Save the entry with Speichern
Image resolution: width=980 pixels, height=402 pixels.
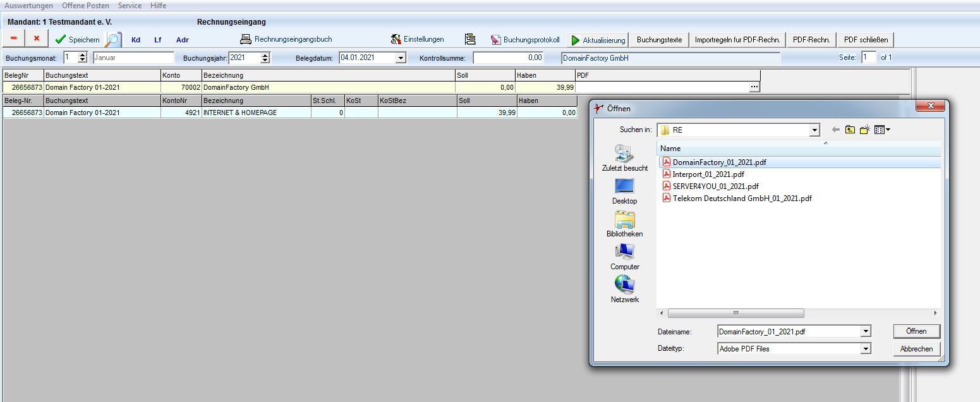[x=77, y=39]
